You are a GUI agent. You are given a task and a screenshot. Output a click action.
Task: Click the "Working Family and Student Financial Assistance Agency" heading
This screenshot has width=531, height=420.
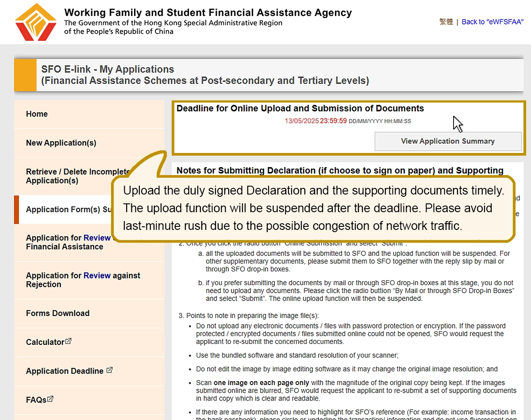coord(208,13)
